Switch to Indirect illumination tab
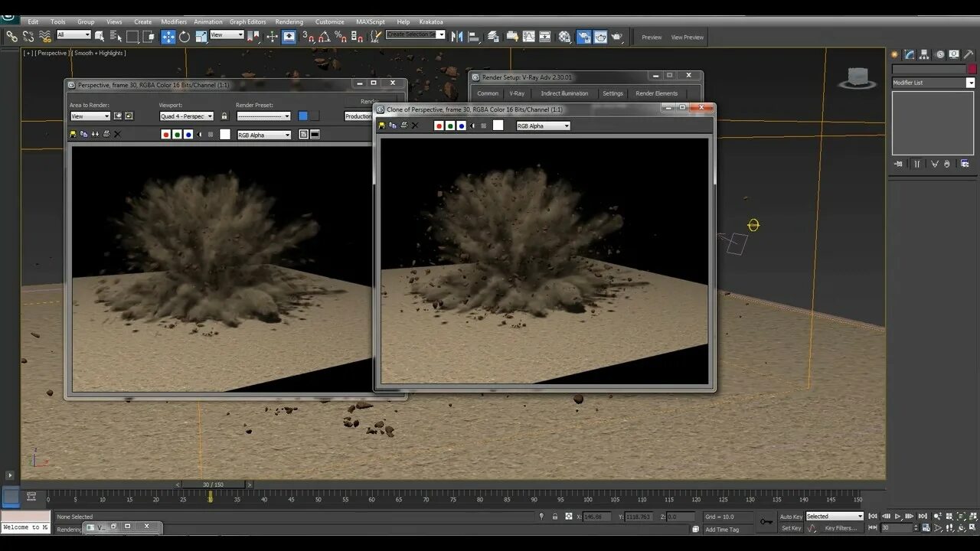This screenshot has width=980, height=551. point(564,93)
